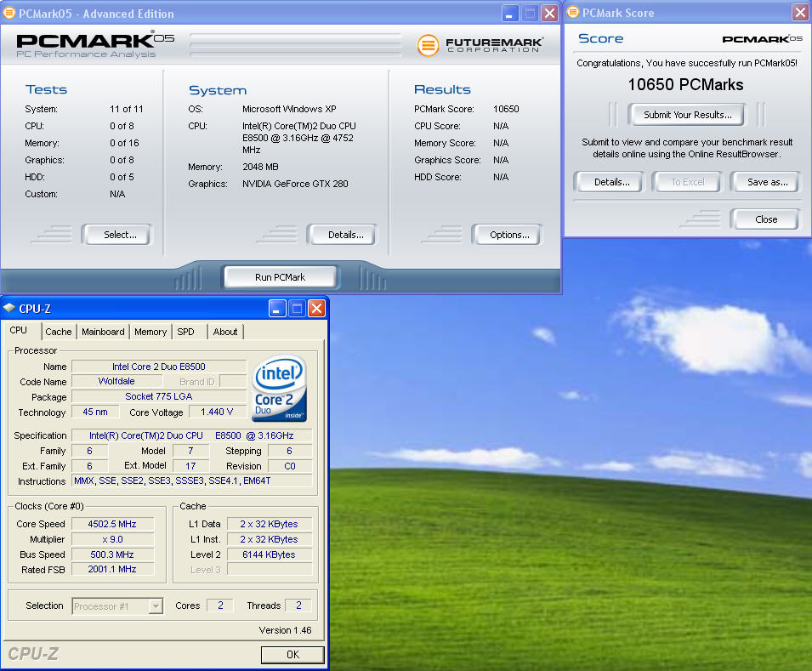Click the Futuremark Corporation orange logo
The height and width of the screenshot is (671, 812).
tap(428, 46)
